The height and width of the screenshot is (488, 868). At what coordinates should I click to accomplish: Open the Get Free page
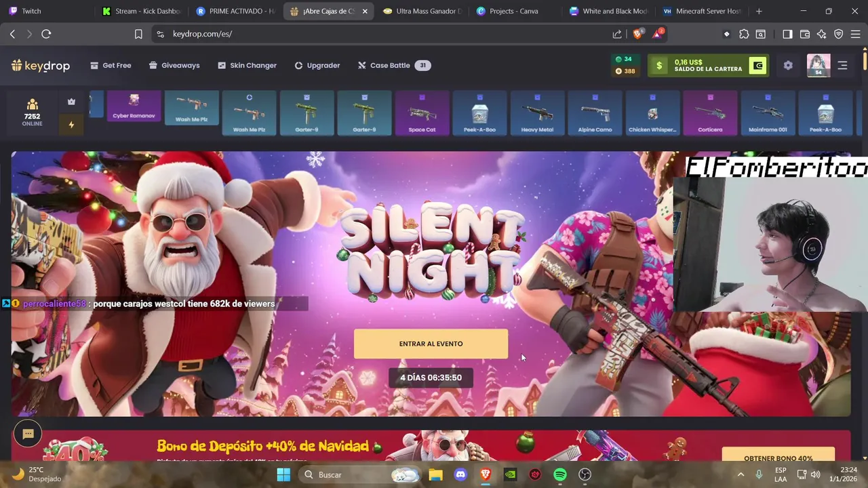(111, 66)
